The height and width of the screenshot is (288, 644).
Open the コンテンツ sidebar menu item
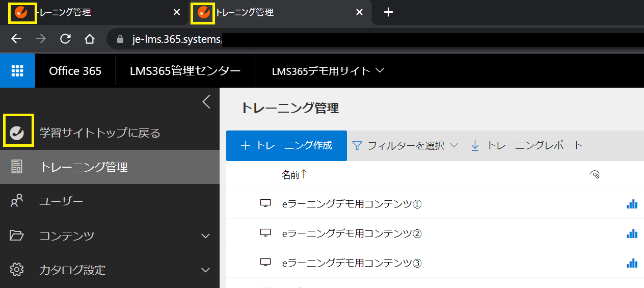click(110, 235)
